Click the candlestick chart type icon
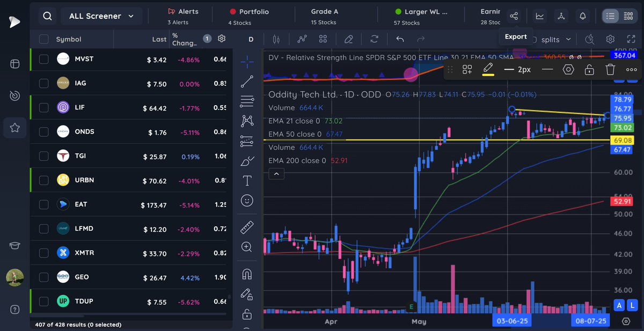 [x=277, y=39]
